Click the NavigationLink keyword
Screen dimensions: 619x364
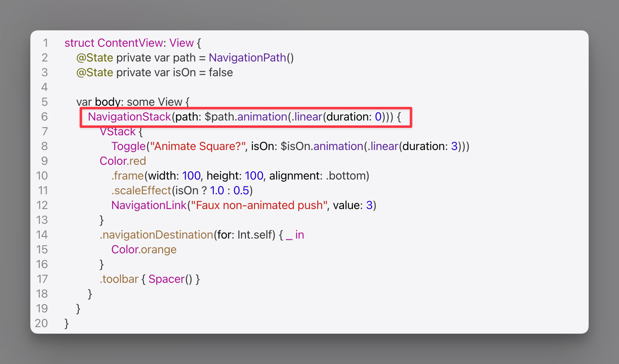tap(149, 205)
